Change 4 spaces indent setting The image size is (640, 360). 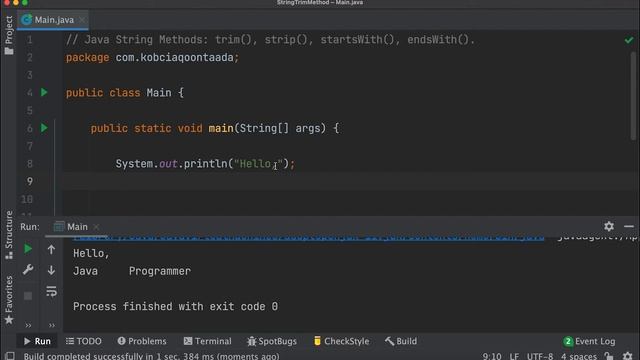coord(578,356)
